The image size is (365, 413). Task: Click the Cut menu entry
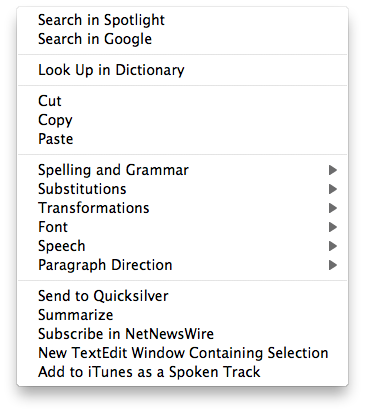click(182, 101)
